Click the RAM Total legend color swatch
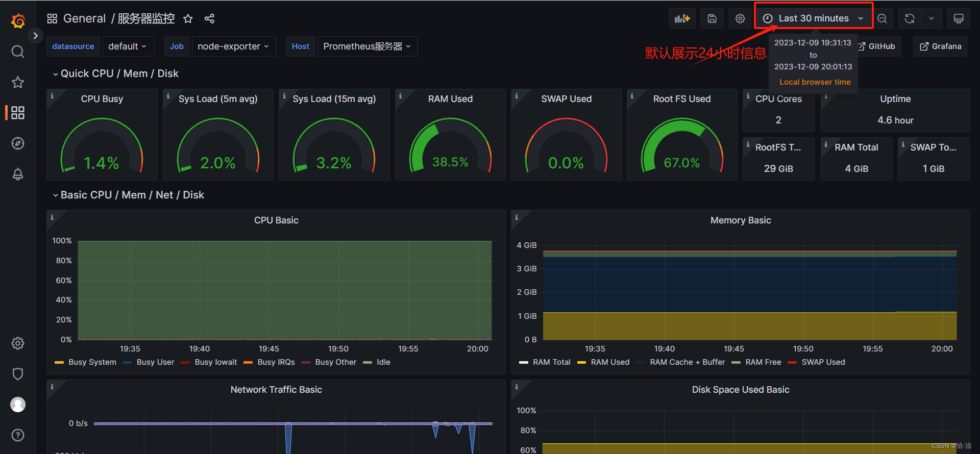 point(524,363)
